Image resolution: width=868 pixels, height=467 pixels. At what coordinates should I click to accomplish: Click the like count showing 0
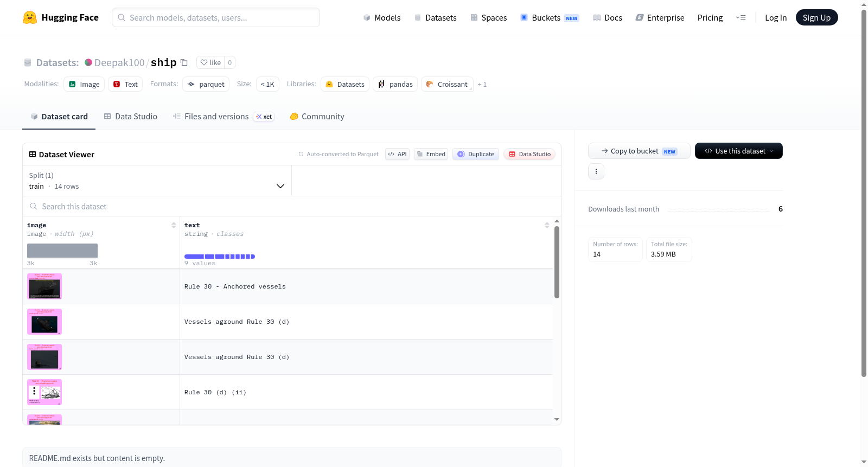230,62
